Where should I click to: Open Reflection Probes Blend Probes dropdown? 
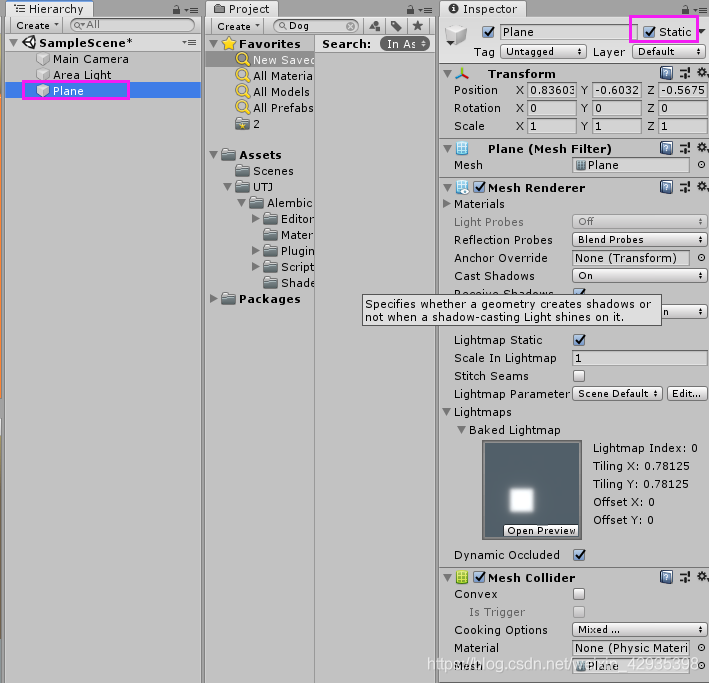point(639,239)
